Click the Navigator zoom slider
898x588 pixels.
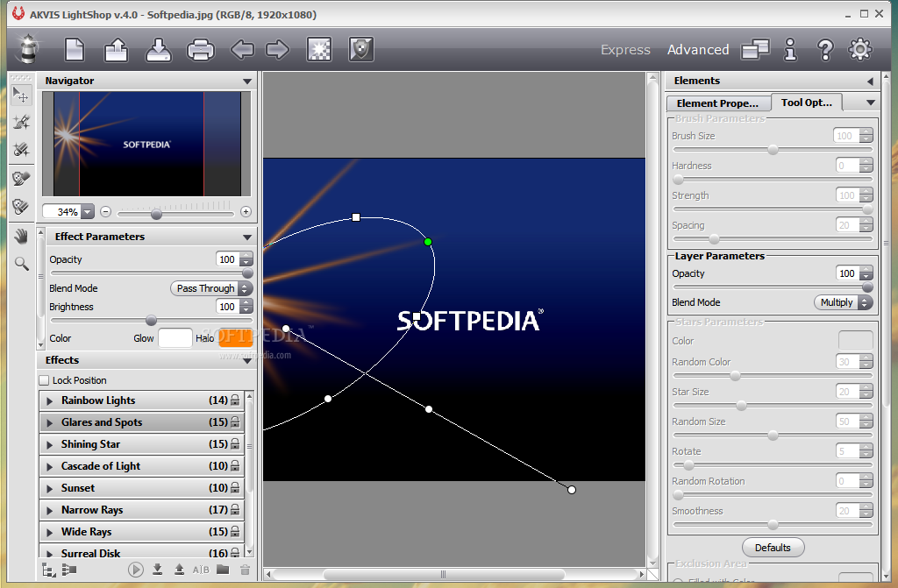[175, 214]
